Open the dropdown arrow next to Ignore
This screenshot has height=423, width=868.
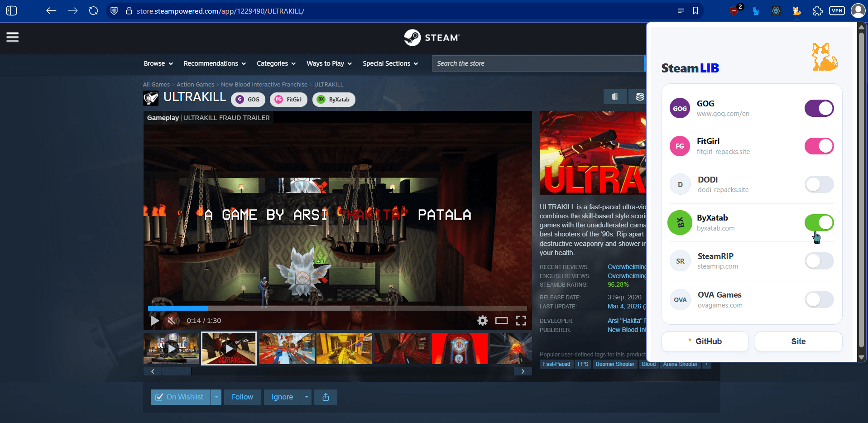pyautogui.click(x=306, y=397)
